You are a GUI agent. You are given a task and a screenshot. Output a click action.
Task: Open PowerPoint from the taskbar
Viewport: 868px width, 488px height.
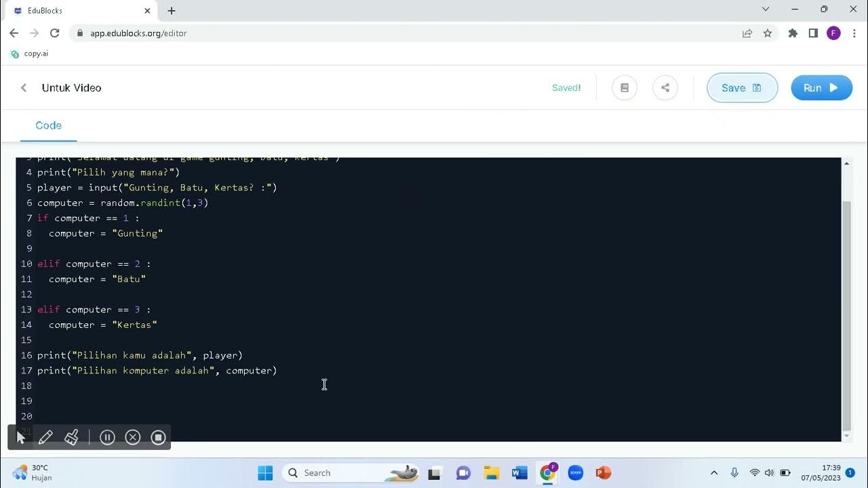[604, 472]
